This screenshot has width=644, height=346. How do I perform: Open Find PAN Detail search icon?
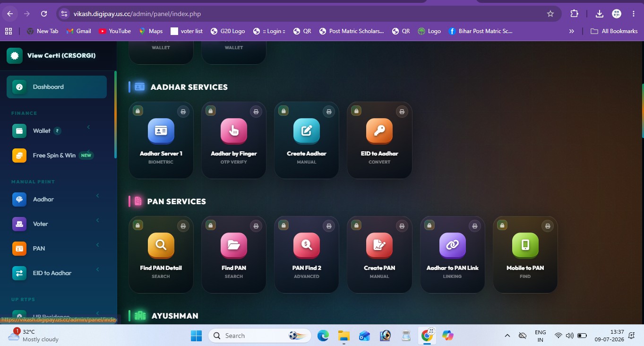click(x=161, y=245)
